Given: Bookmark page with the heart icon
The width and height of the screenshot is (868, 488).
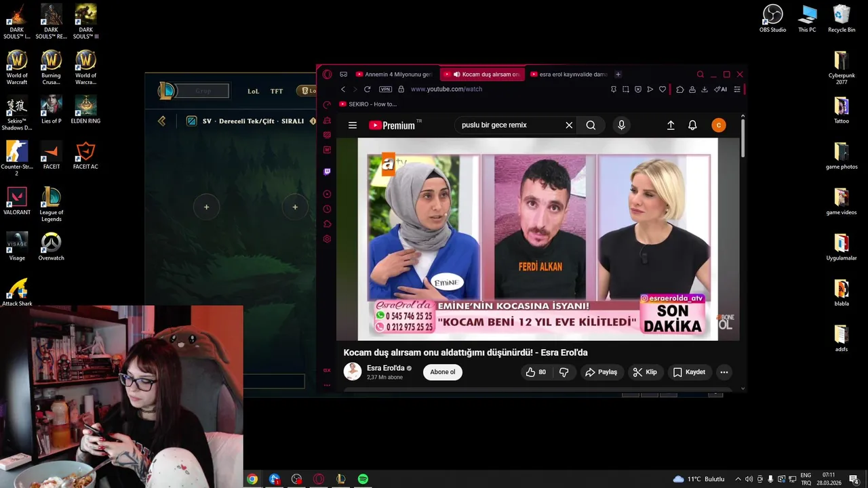Looking at the screenshot, I should click(663, 89).
